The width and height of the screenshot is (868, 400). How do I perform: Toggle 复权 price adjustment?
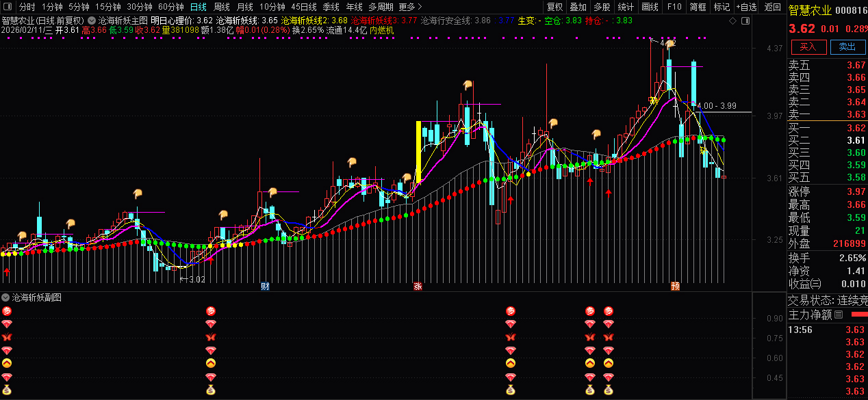pyautogui.click(x=555, y=7)
